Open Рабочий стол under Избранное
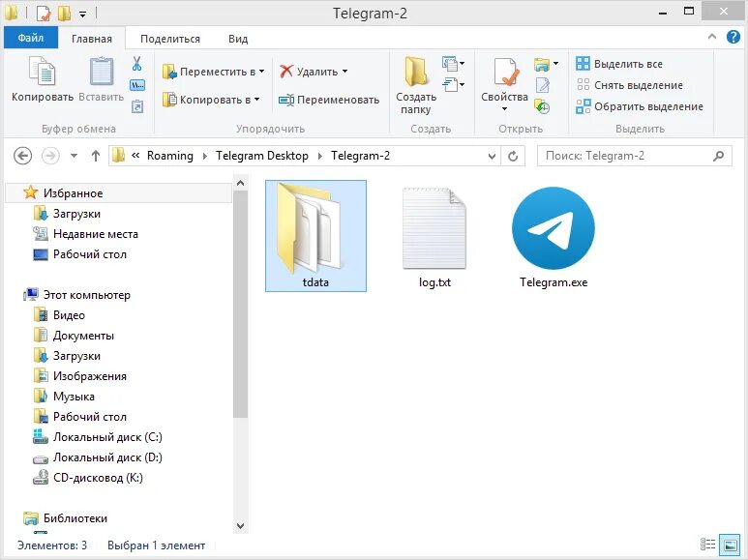This screenshot has width=748, height=560. tap(90, 254)
